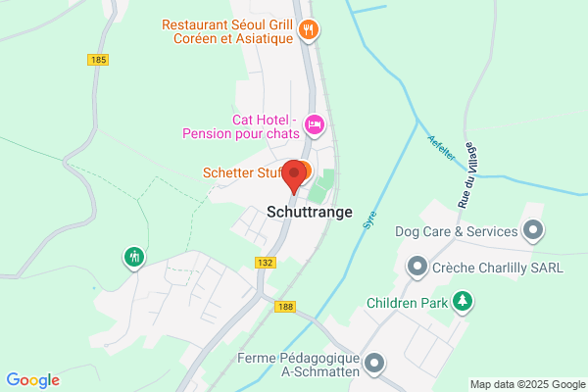Click the Aefelter stream label
The height and width of the screenshot is (392, 588).
point(442,148)
